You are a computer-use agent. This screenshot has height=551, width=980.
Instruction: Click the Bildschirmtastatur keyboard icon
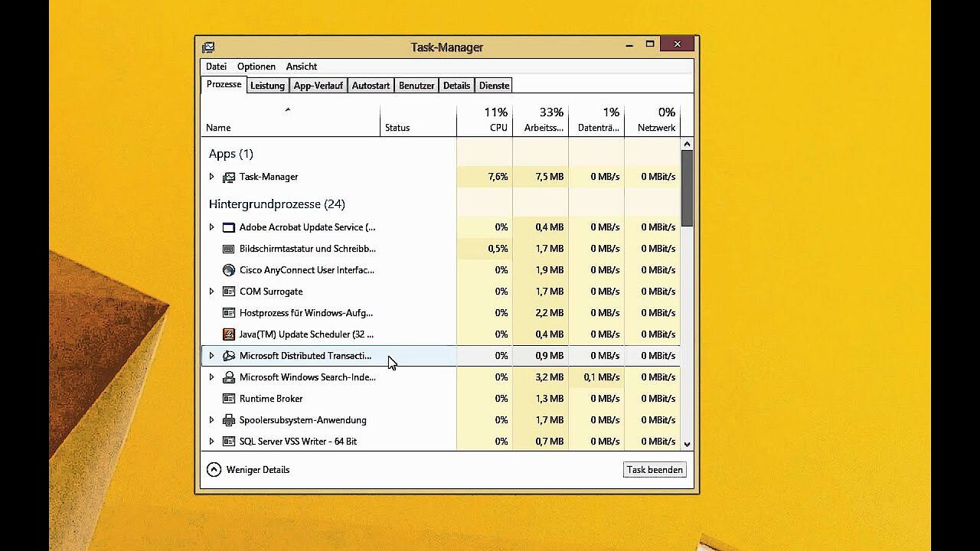pyautogui.click(x=228, y=249)
